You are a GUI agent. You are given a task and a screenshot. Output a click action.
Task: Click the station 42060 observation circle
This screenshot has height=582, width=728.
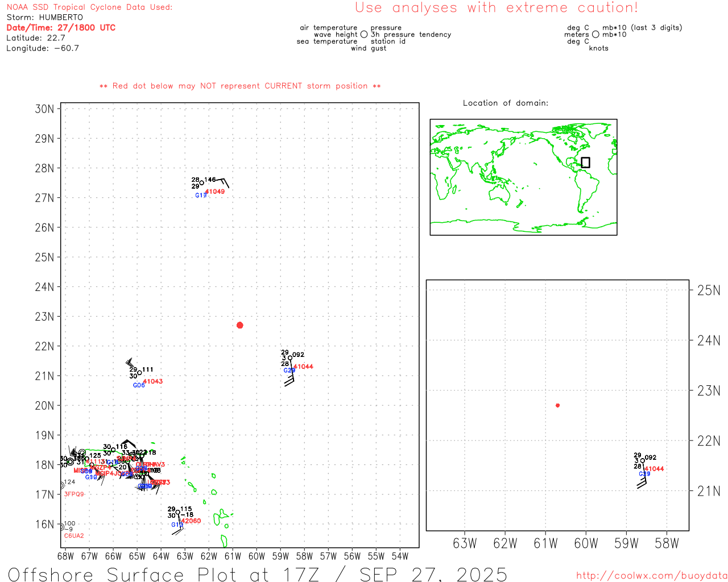[x=177, y=512]
